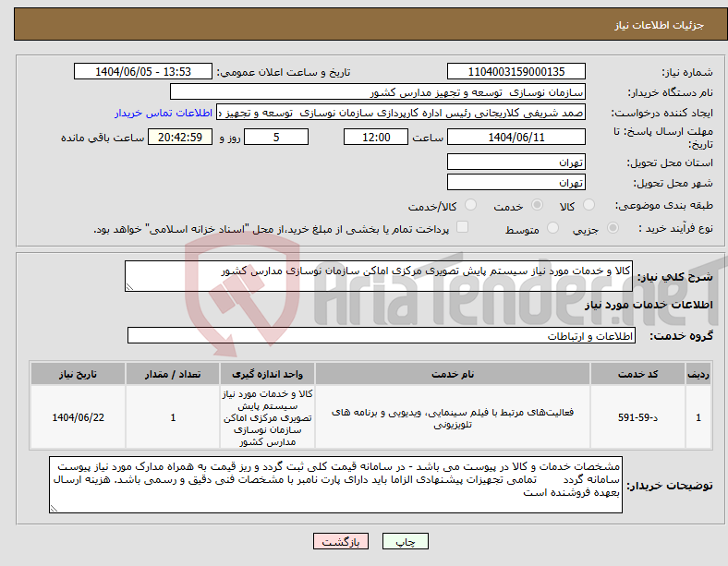Image resolution: width=728 pixels, height=566 pixels.
Task: Click the resize grip of description textarea
Action: [x=129, y=287]
